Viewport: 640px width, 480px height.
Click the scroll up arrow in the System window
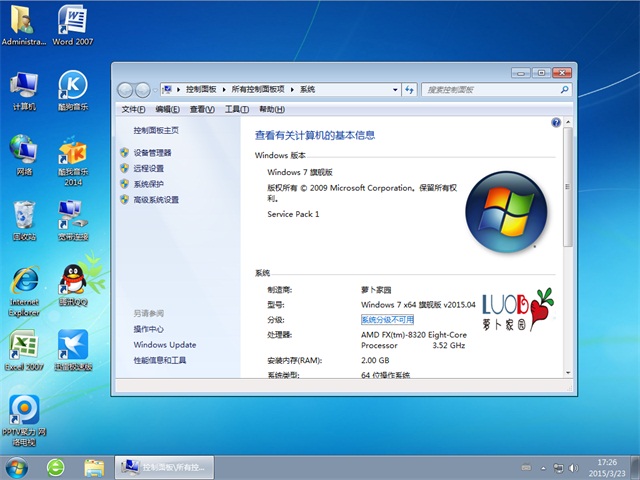click(x=568, y=122)
